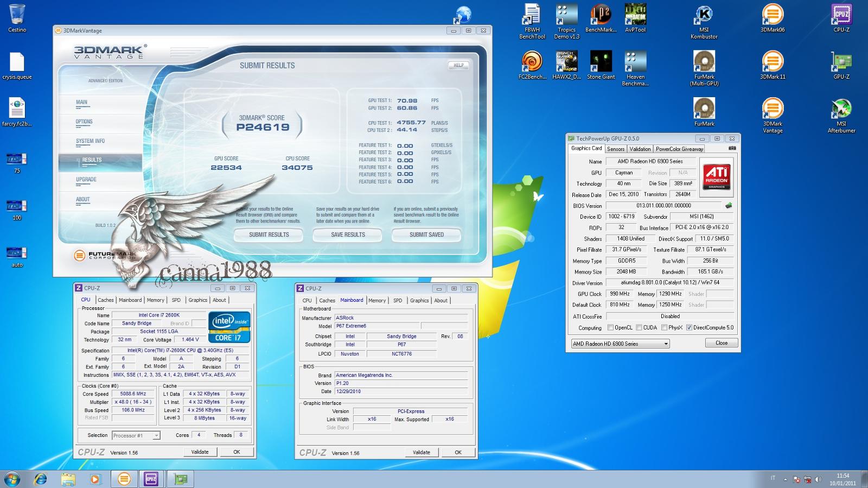
Task: Click the SUBMIT RESULTS button
Action: [x=269, y=235]
